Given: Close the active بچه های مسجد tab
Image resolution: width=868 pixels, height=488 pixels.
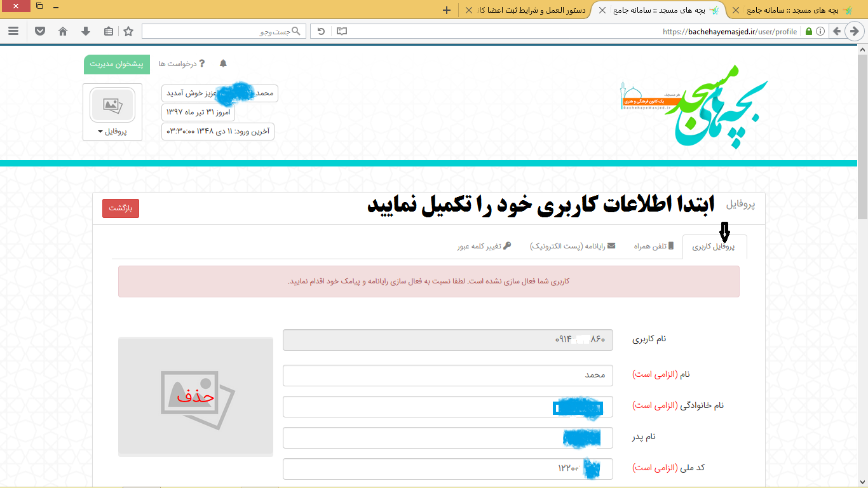Looking at the screenshot, I should (602, 10).
